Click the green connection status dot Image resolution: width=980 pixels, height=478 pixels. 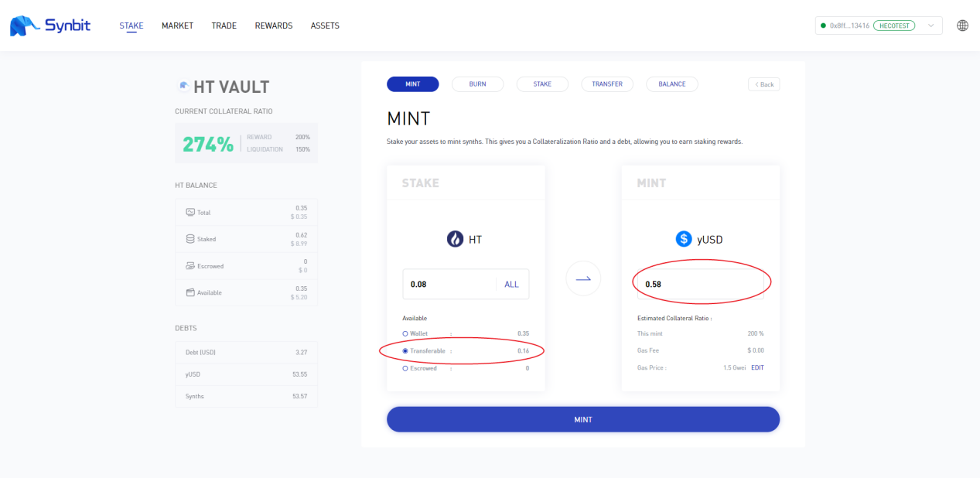(x=823, y=26)
